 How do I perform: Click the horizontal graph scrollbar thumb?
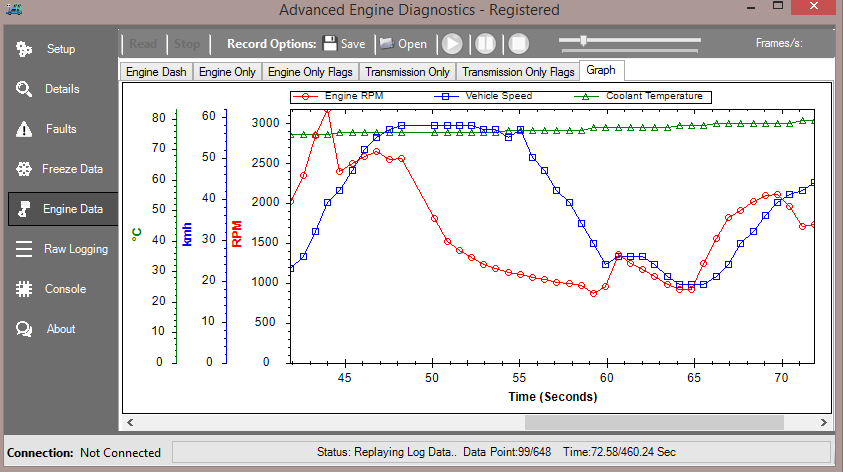654,423
